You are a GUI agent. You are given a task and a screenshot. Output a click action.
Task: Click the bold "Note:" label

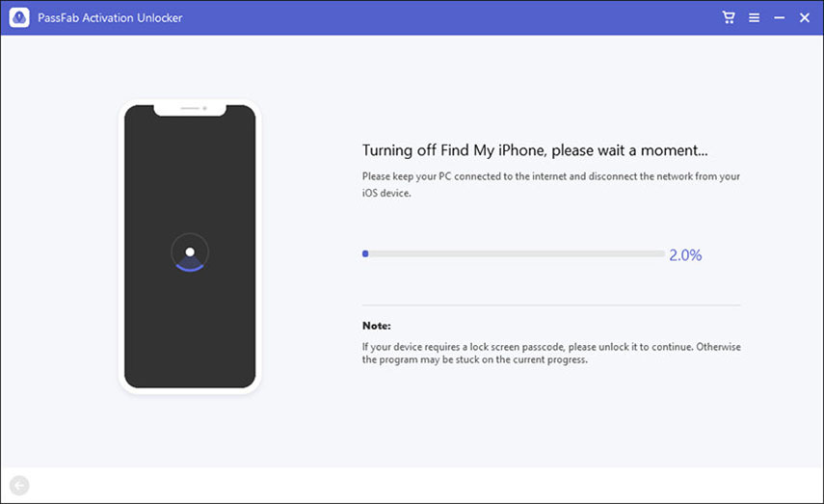(376, 326)
